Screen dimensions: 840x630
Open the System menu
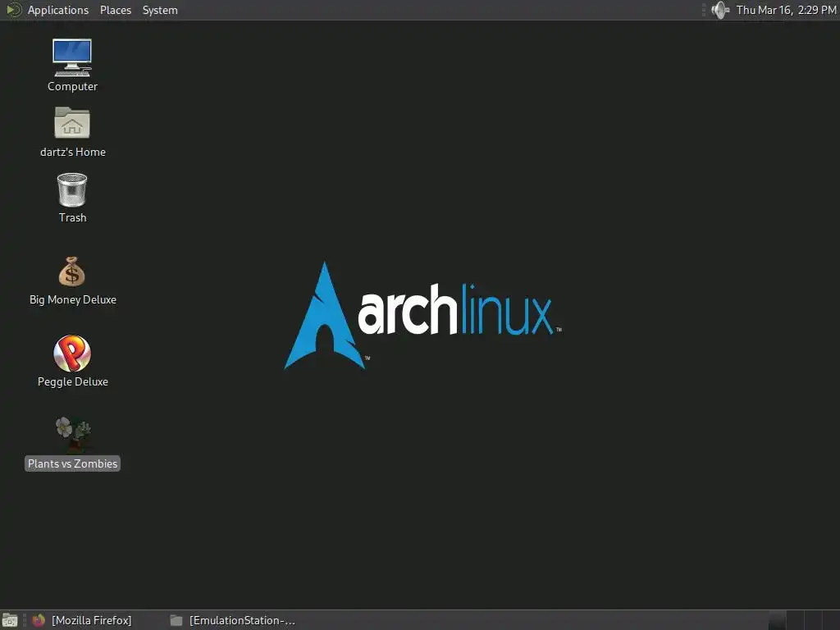160,10
